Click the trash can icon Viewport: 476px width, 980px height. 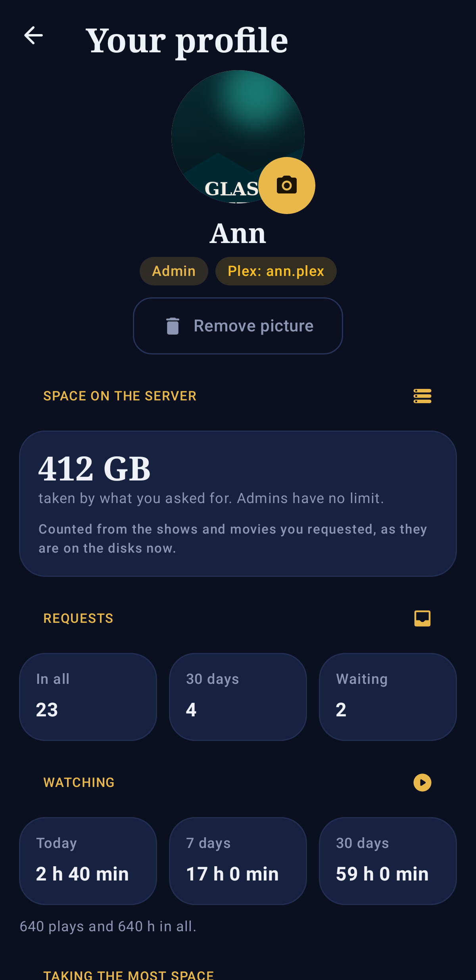point(173,326)
